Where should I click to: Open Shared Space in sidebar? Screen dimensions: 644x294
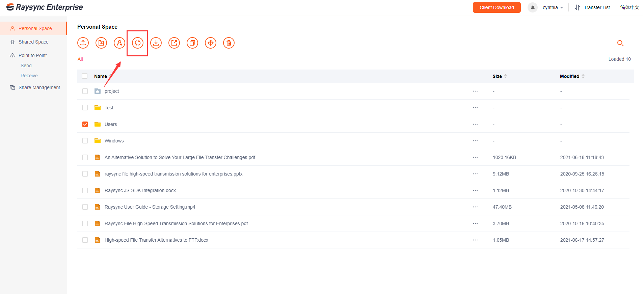33,42
